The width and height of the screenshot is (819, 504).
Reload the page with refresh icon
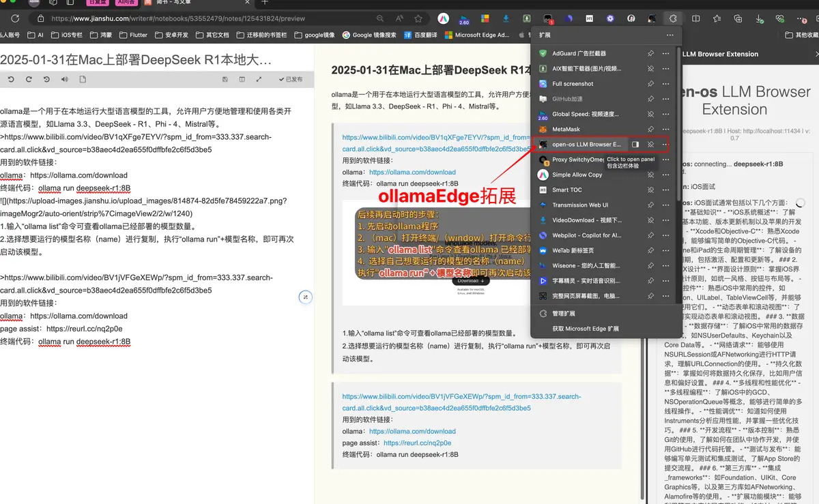(15, 18)
